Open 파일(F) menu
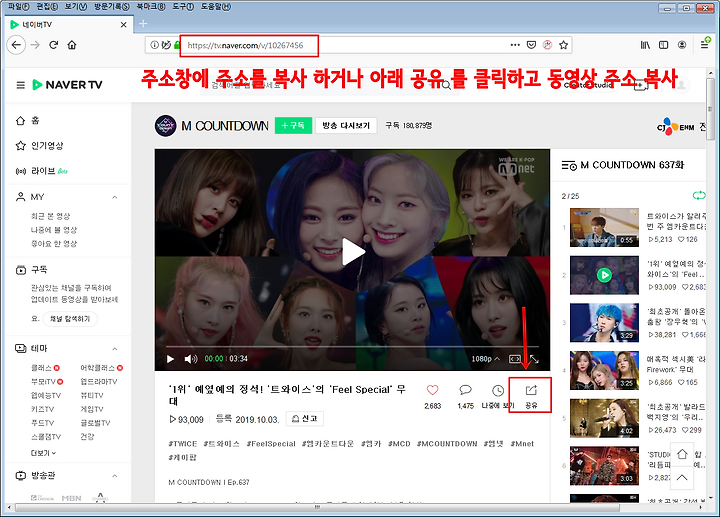720x517 pixels. point(19,6)
